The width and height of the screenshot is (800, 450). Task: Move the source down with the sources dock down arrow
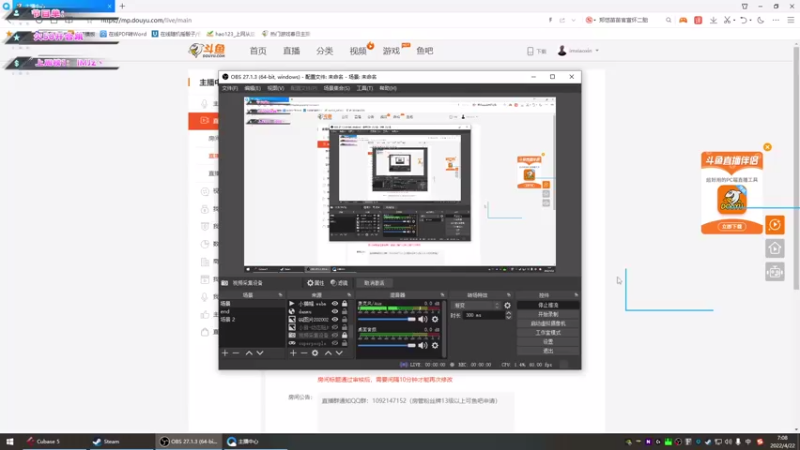(339, 353)
